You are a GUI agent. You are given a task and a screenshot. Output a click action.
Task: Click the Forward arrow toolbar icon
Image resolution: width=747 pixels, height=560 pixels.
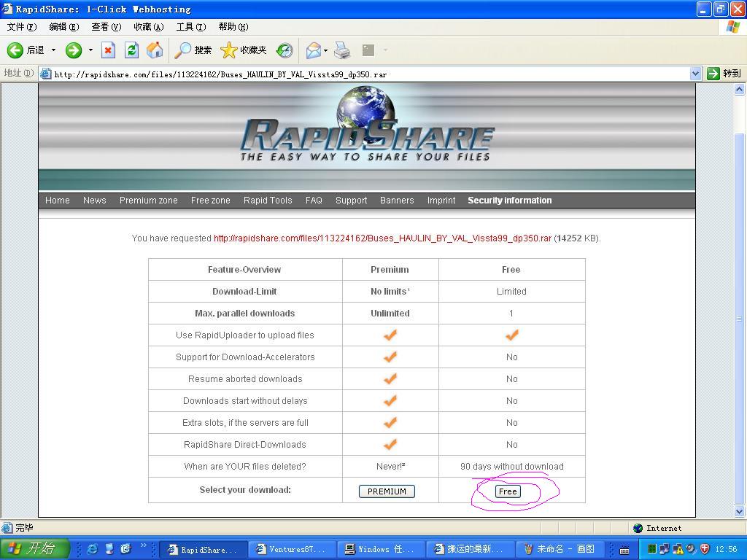pyautogui.click(x=73, y=50)
